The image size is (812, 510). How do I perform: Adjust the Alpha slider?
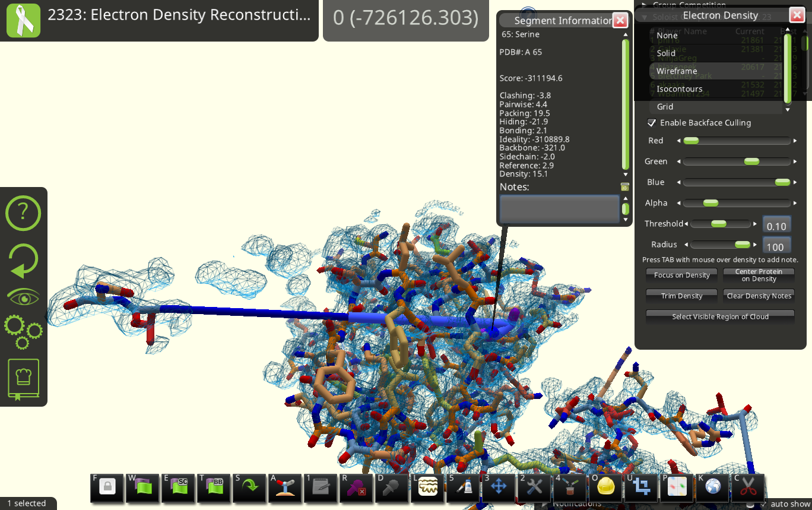pos(710,203)
